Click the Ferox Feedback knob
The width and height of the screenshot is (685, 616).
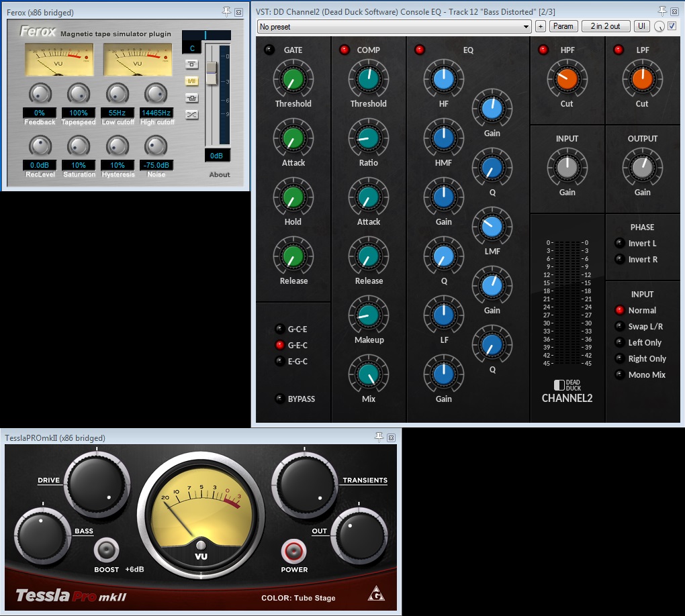(40, 93)
